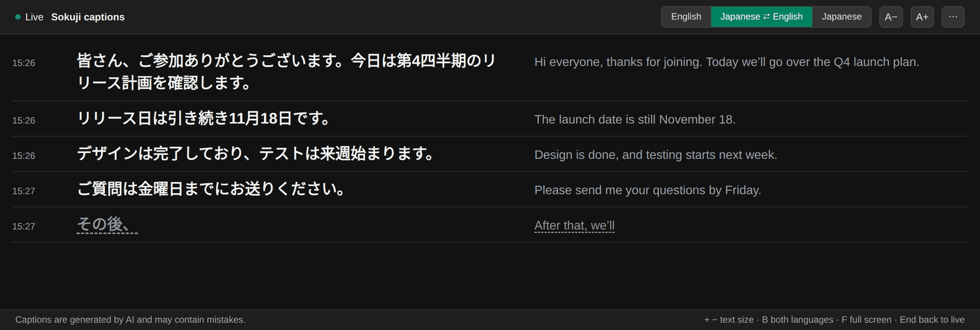Click the 'End back to live' shortcut hint
Viewport: 980px width, 330px height.
(932, 320)
